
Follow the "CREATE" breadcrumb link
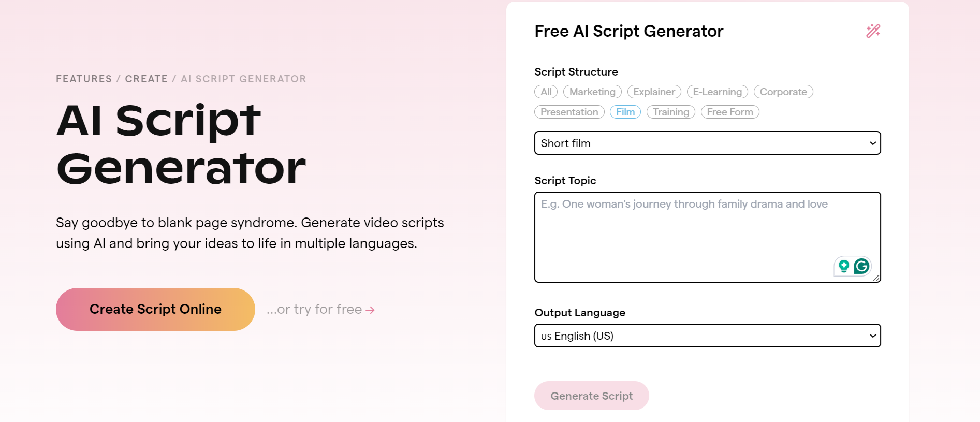click(147, 79)
